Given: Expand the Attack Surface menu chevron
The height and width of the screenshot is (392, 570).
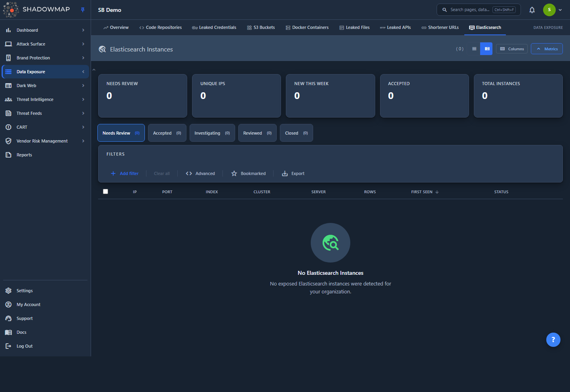Looking at the screenshot, I should pos(83,44).
